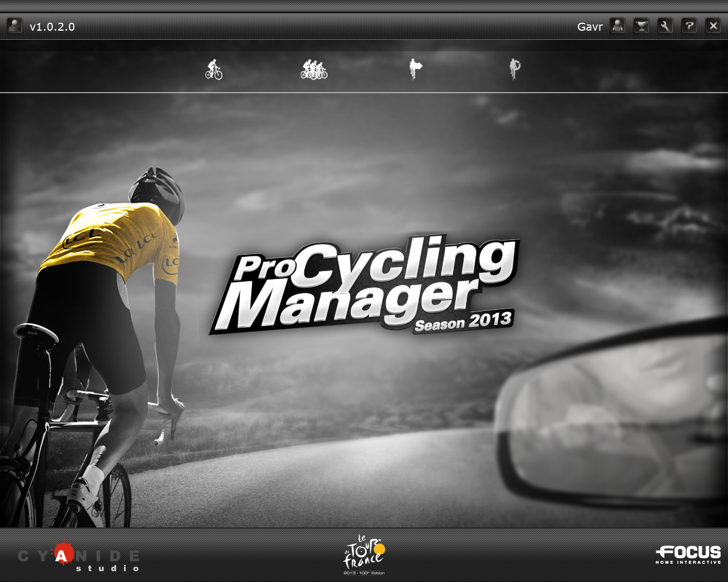
Task: Click the Le Tour de France logo
Action: point(364,554)
